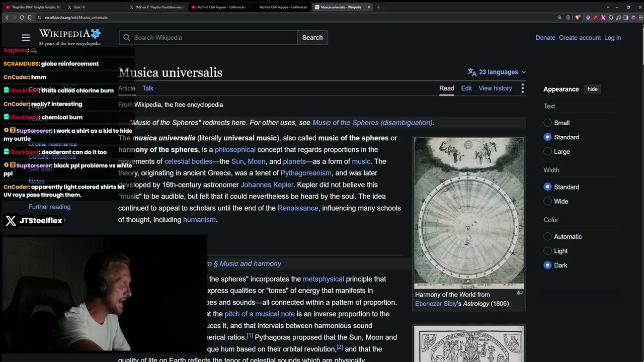Click the Brave Shields lion icon
The height and width of the screenshot is (362, 644).
577,17
